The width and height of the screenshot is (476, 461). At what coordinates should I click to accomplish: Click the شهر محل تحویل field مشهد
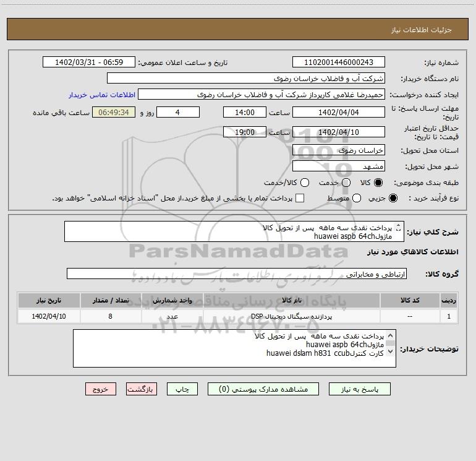point(339,166)
